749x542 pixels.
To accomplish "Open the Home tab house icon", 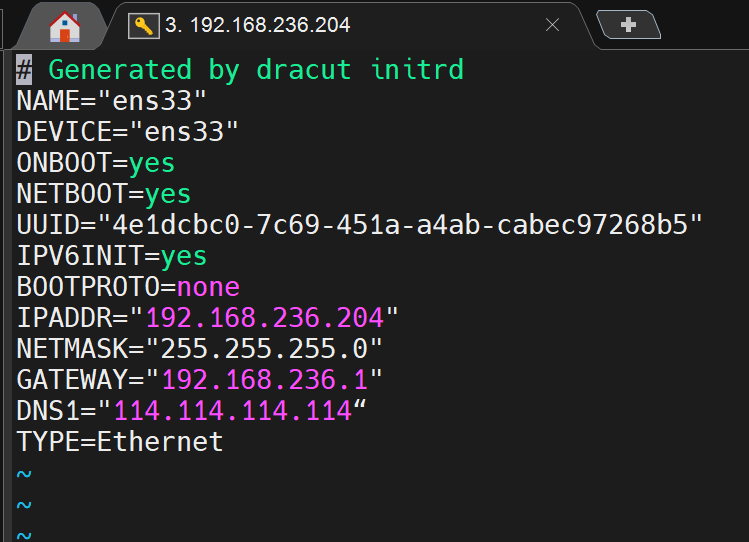I will (x=64, y=27).
